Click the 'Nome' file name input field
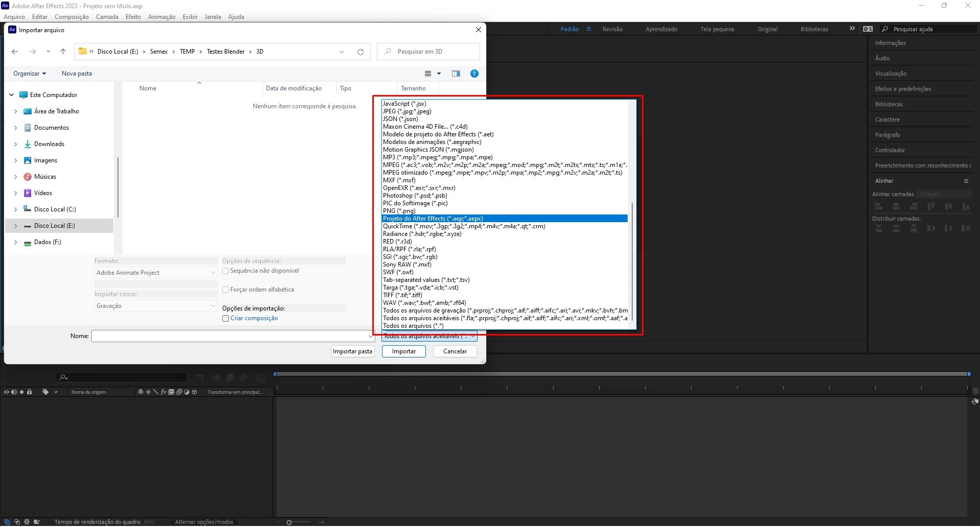 coord(233,336)
